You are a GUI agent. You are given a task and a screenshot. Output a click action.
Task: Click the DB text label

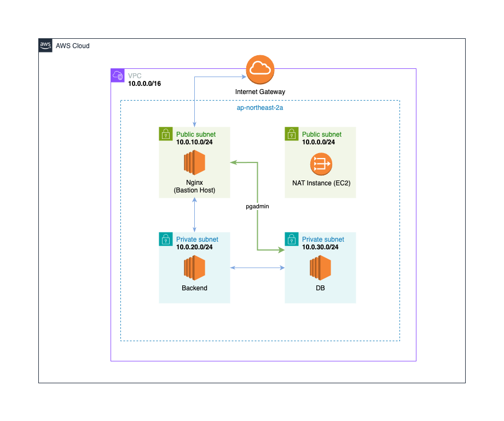(320, 288)
